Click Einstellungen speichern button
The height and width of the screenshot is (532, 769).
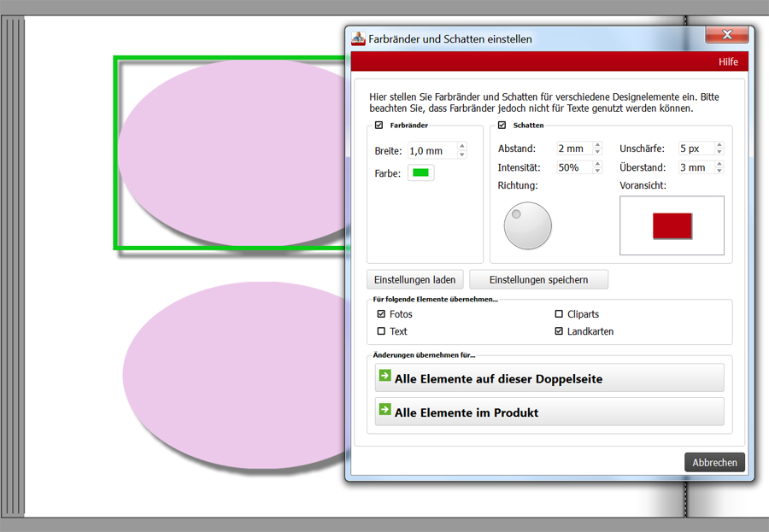(x=538, y=279)
